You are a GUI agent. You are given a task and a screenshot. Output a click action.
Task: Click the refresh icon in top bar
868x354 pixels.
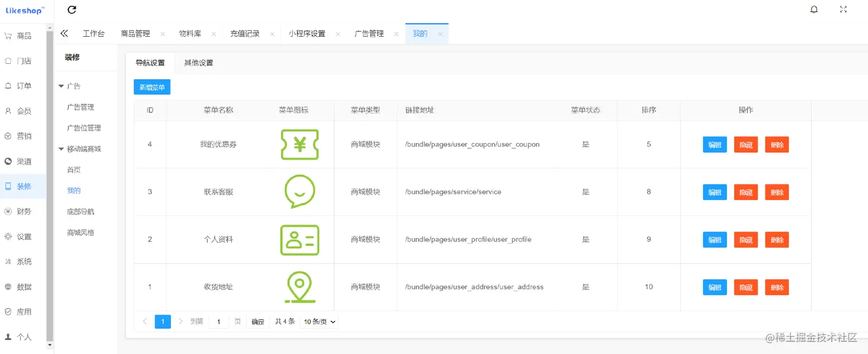pos(72,10)
